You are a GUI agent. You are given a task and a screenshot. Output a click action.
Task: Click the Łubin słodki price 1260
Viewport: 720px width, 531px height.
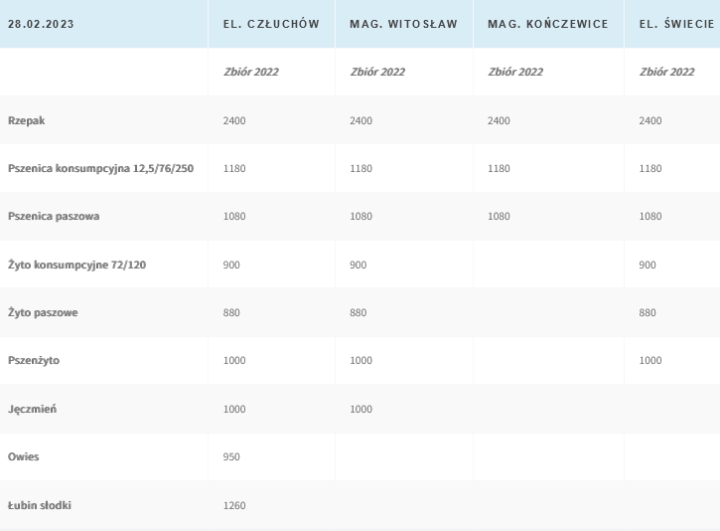pos(233,505)
